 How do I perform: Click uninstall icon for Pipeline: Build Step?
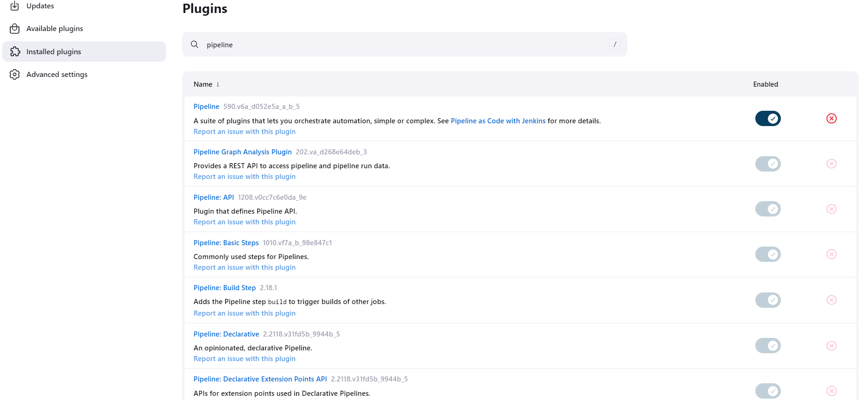point(831,300)
